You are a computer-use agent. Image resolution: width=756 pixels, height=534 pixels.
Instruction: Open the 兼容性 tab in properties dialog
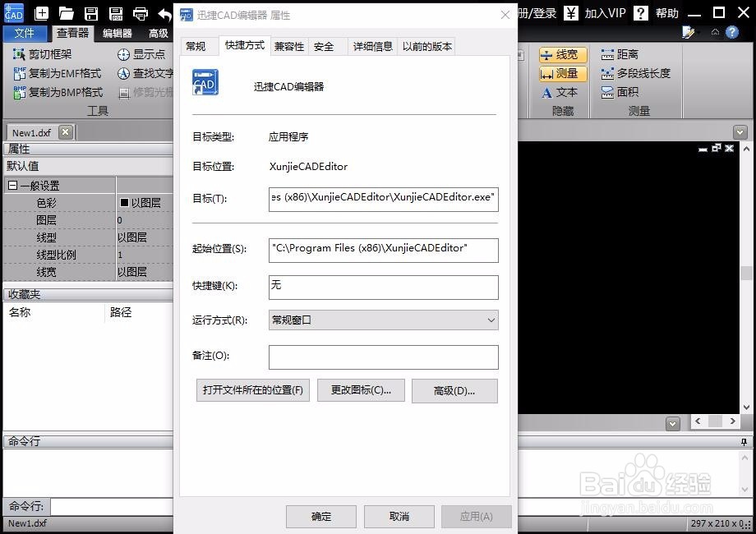click(289, 46)
